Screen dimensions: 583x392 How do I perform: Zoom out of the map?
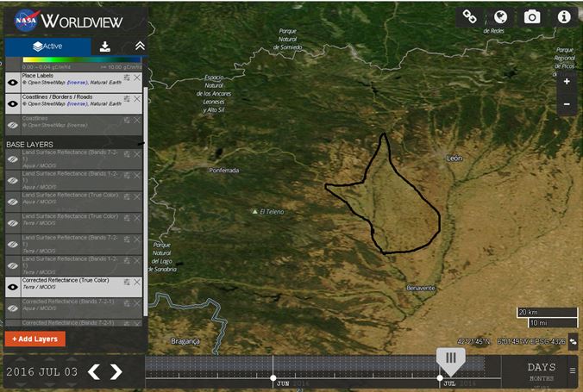coord(566,103)
